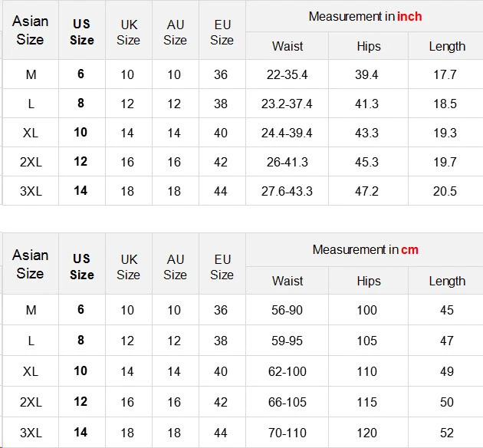Select the length value 17.7
The width and height of the screenshot is (483, 448).
coord(445,74)
